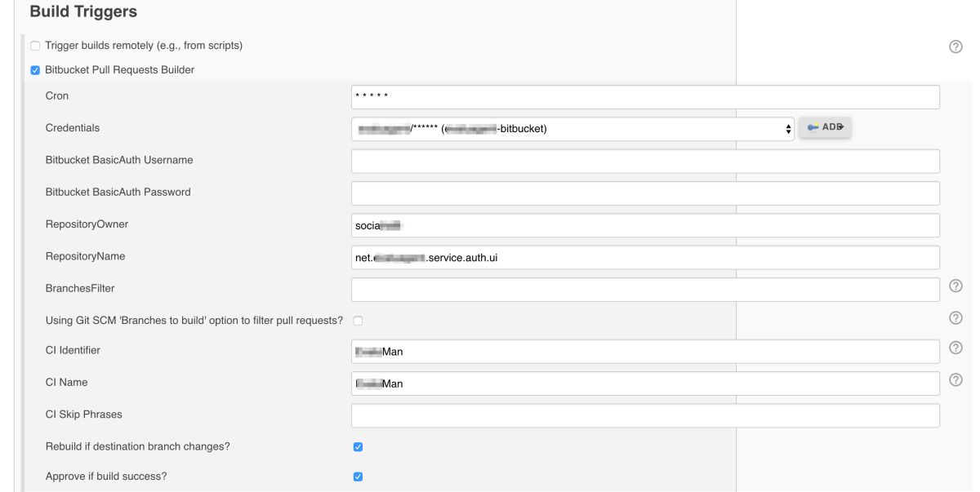Screen dimensions: 980x492
Task: Click the key icon on Add button
Action: coord(813,127)
